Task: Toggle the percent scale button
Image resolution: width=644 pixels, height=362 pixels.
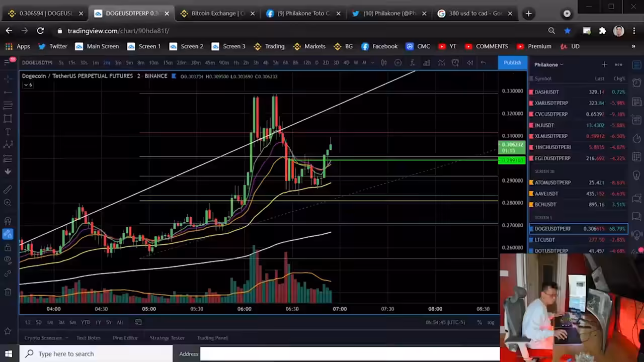Action: point(479,322)
